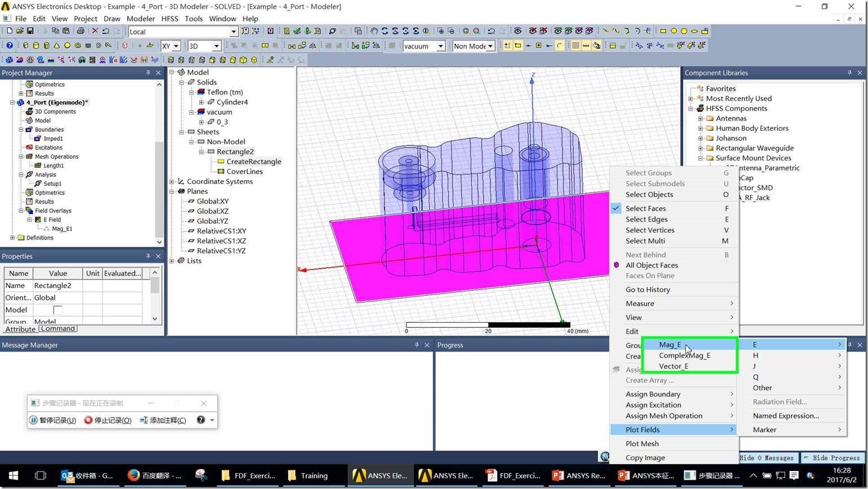Click the red X Delete icon
Image resolution: width=868 pixels, height=489 pixels.
click(95, 31)
